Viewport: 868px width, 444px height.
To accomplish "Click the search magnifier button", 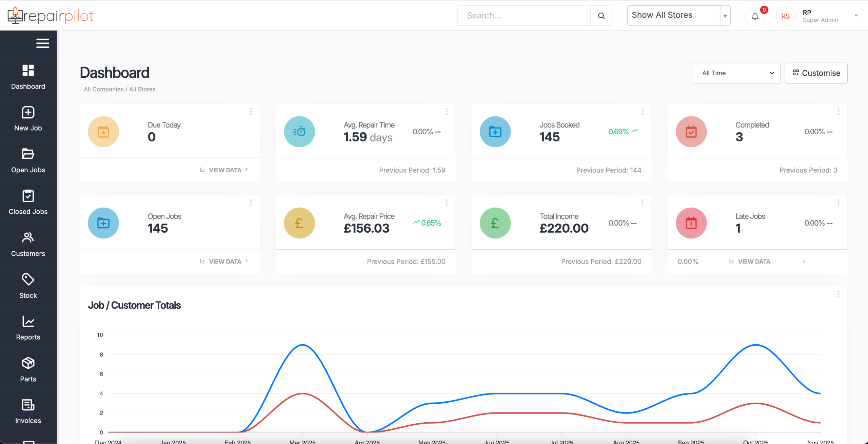I will (x=601, y=16).
